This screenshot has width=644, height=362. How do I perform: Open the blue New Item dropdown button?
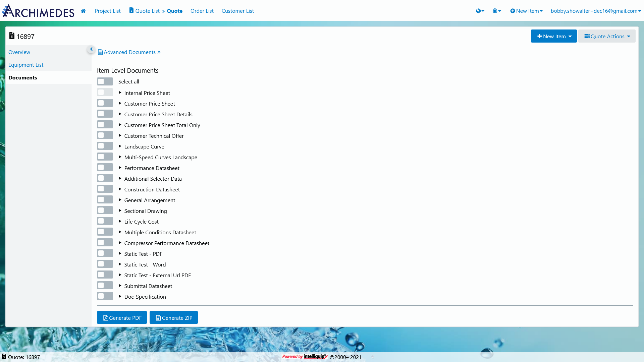pyautogui.click(x=553, y=36)
